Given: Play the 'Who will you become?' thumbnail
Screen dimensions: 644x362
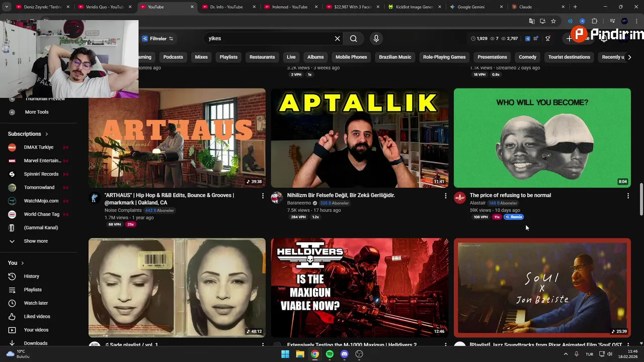Looking at the screenshot, I should 542,138.
